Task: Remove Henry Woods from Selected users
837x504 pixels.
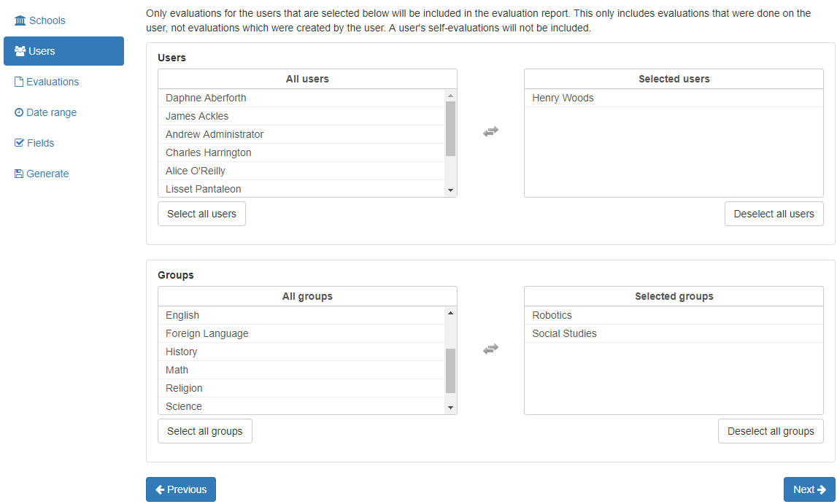Action: pos(674,98)
